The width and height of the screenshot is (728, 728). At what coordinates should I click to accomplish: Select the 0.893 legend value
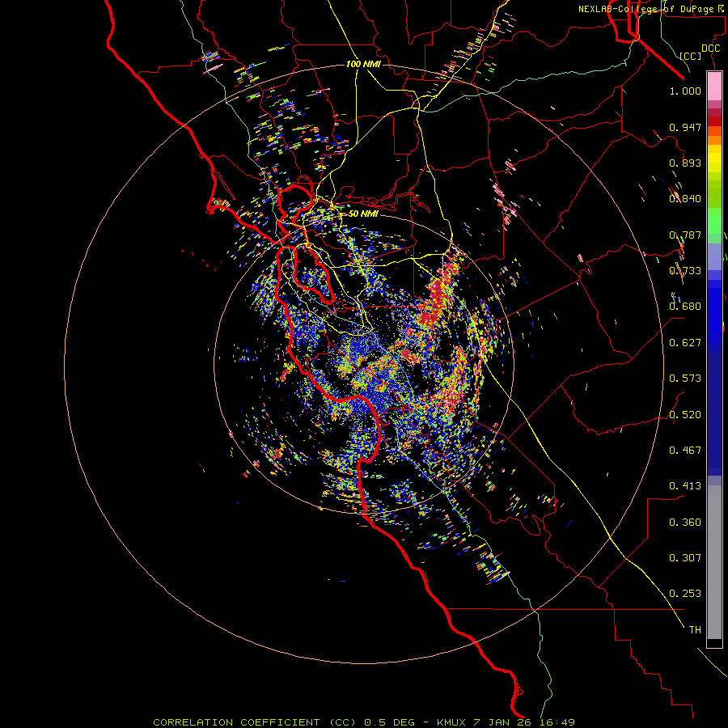click(685, 163)
